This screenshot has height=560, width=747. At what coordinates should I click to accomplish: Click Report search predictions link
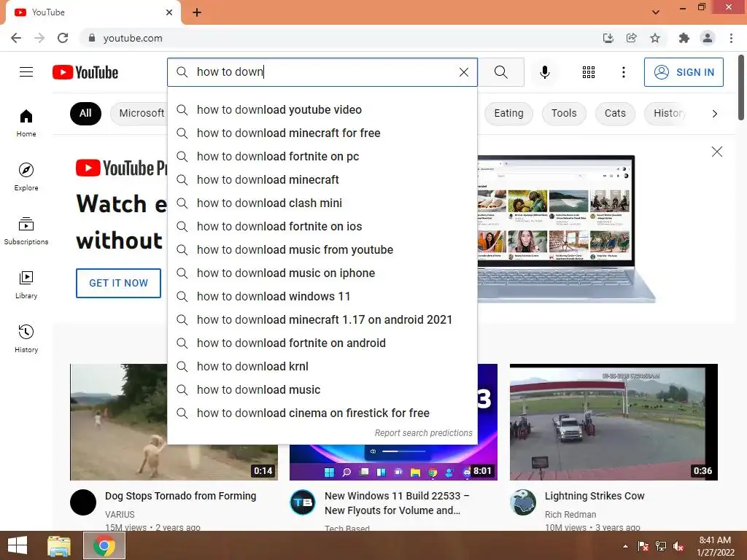(423, 433)
